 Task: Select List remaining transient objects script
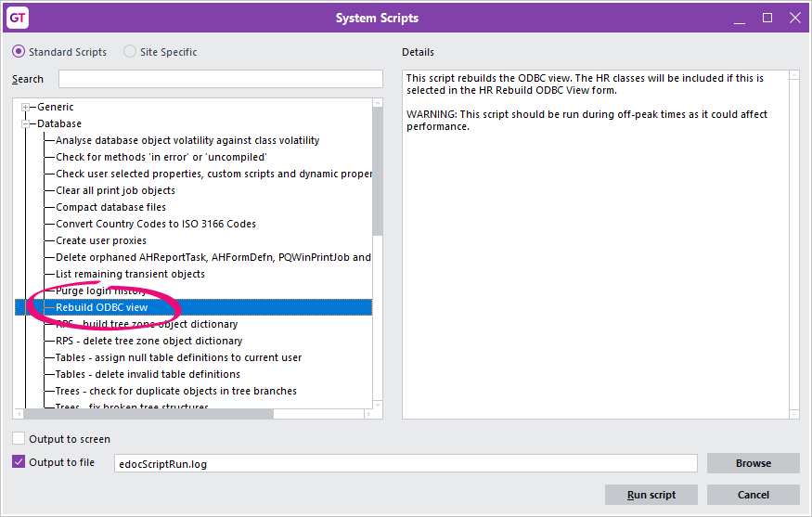point(130,274)
